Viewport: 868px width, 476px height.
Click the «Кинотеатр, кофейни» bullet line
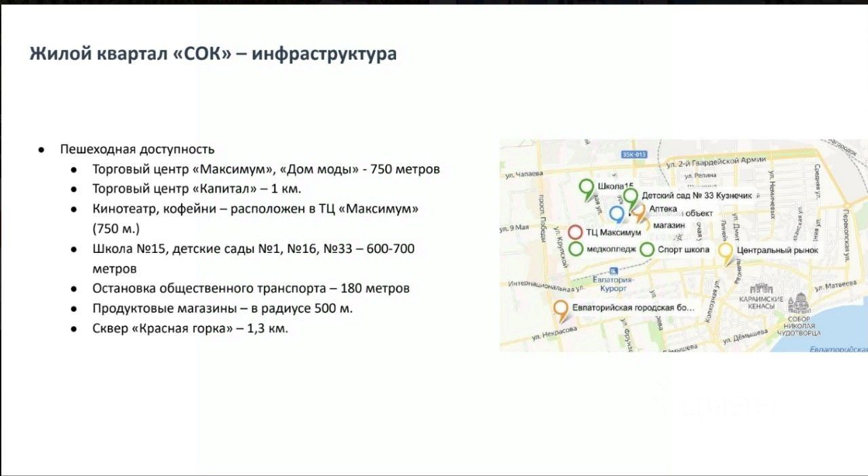point(255,209)
